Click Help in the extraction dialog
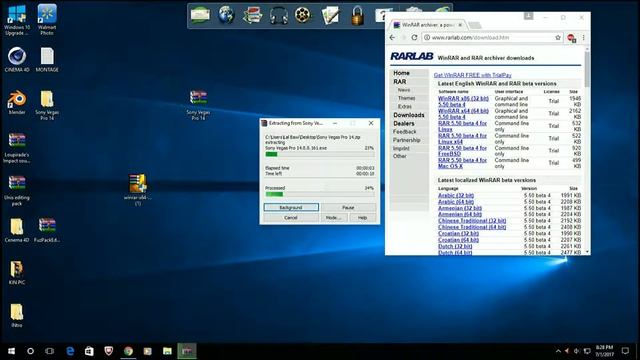The image size is (640, 360). pyautogui.click(x=362, y=218)
